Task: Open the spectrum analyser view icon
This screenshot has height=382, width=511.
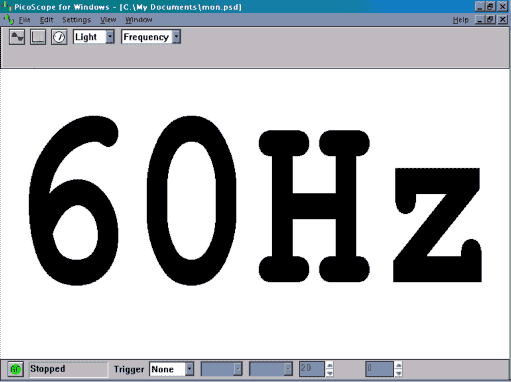Action: coord(38,37)
